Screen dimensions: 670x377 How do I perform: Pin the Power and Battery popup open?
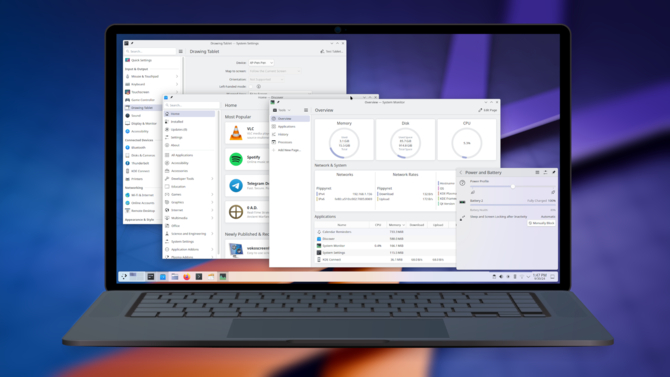click(554, 172)
